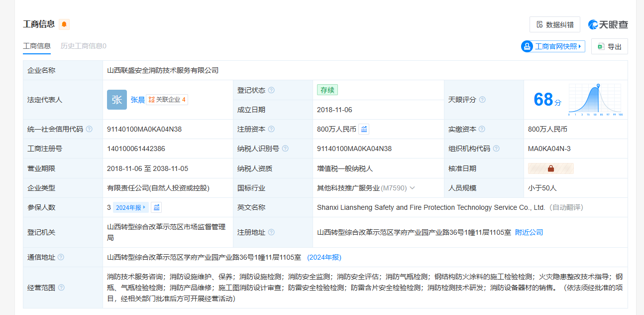Viewport: 644px width, 315px height.
Task: Click the chart icon beside registered capital
Action: point(364,129)
